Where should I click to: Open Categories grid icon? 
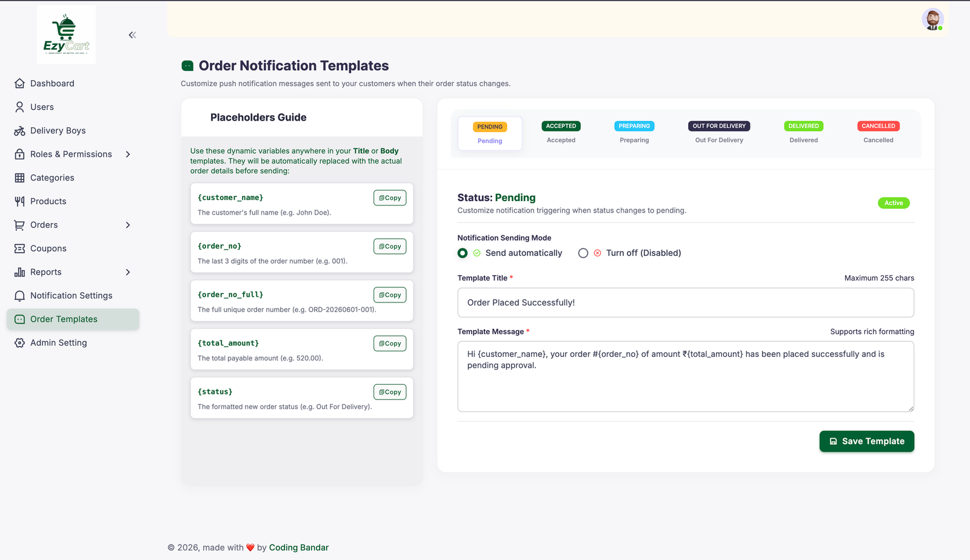(19, 178)
